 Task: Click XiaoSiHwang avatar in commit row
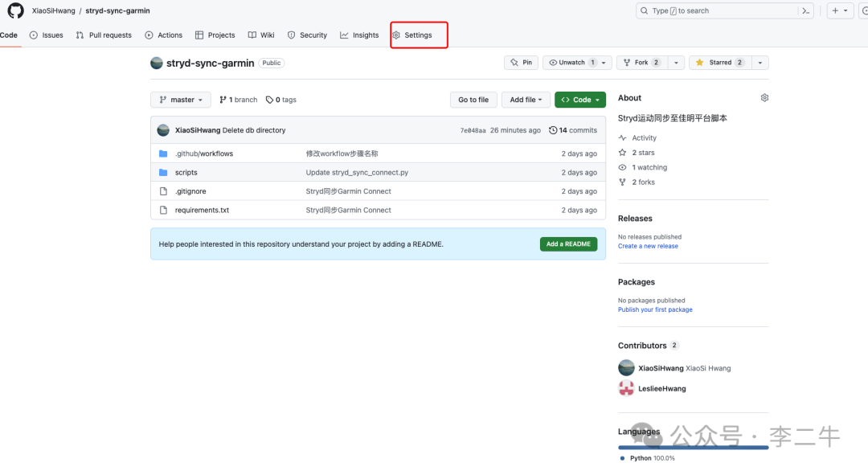pyautogui.click(x=163, y=130)
